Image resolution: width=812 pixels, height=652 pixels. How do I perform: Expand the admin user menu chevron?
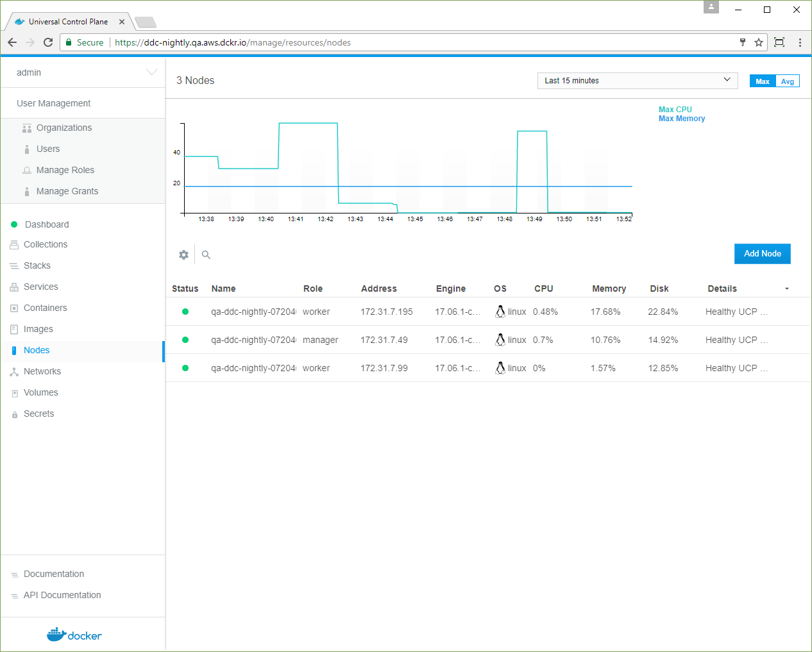[x=151, y=72]
